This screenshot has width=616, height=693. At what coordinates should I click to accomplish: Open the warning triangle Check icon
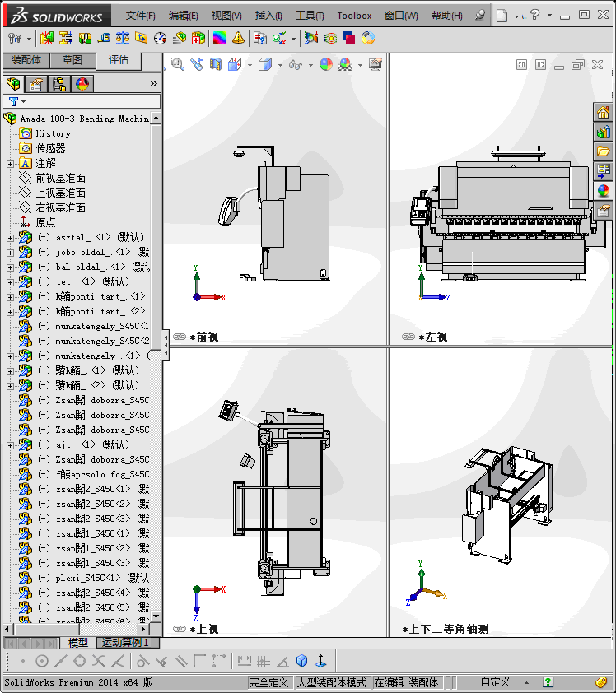[238, 39]
